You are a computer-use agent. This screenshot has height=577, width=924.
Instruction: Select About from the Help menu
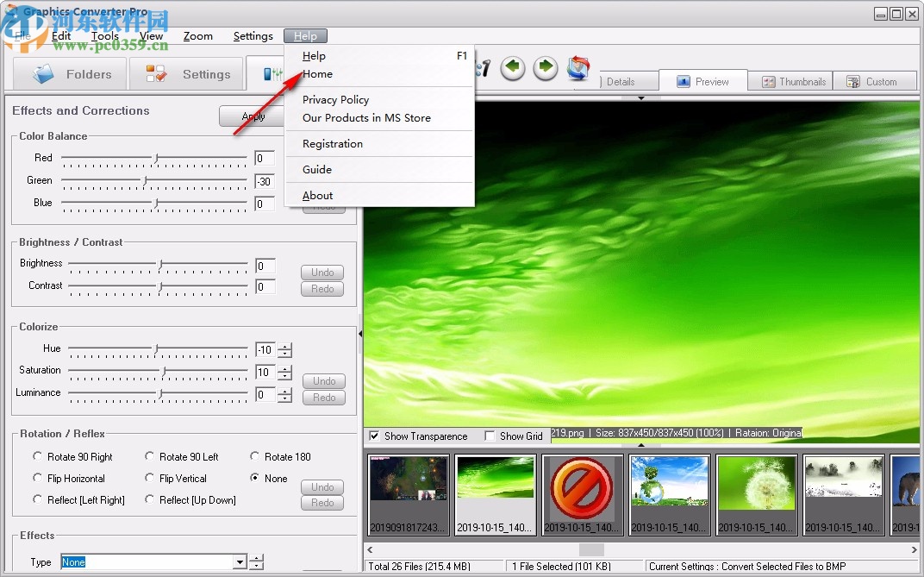(x=317, y=196)
